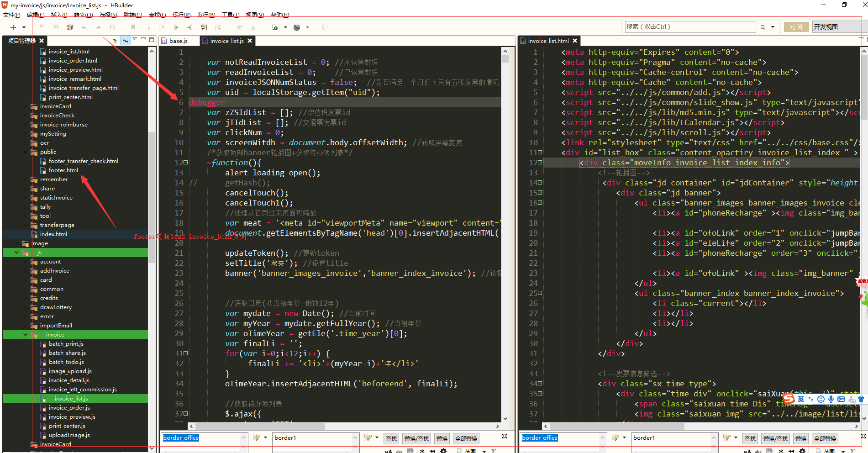Click 全部替换 button in left find bar

466,438
